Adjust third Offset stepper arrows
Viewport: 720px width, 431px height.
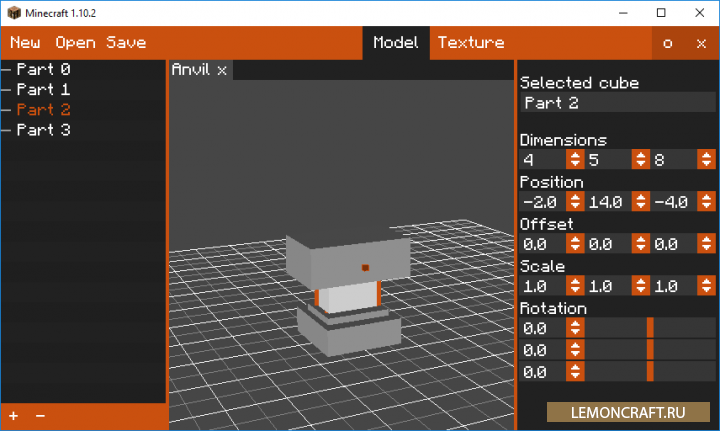pos(707,244)
